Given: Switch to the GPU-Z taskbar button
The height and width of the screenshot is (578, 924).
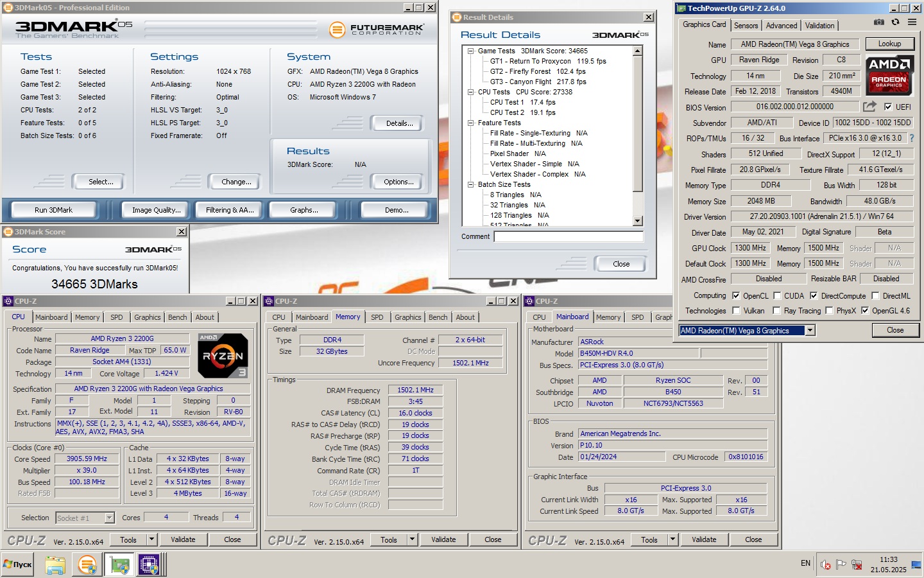Looking at the screenshot, I should (x=119, y=565).
